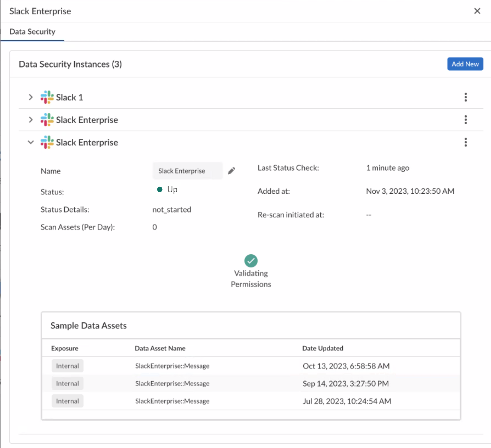Expand the Slack 1 instance row
Viewport: 491px width, 448px height.
coord(31,97)
